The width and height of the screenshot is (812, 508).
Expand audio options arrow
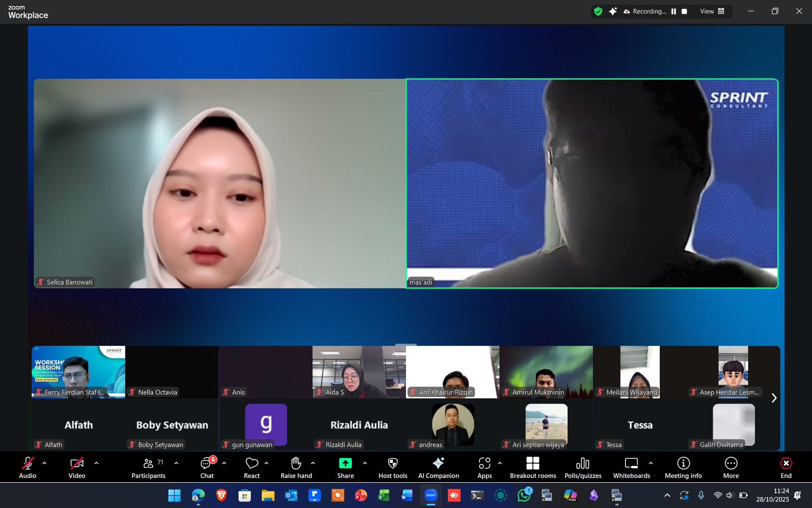44,463
